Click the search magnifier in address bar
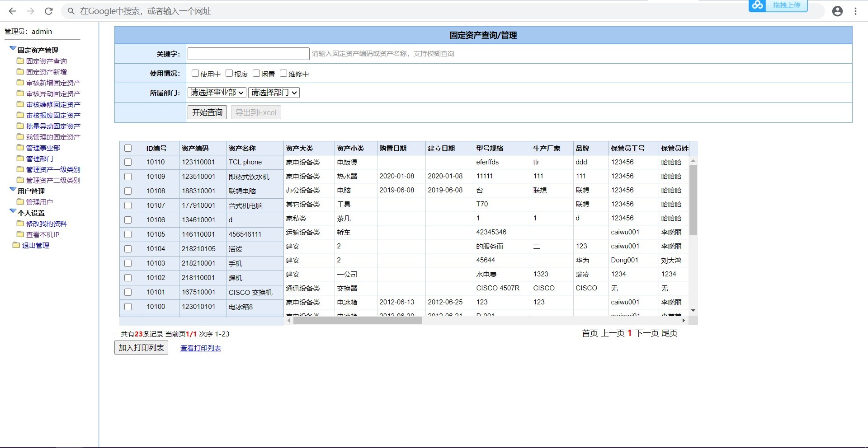The height and width of the screenshot is (448, 868). (71, 11)
